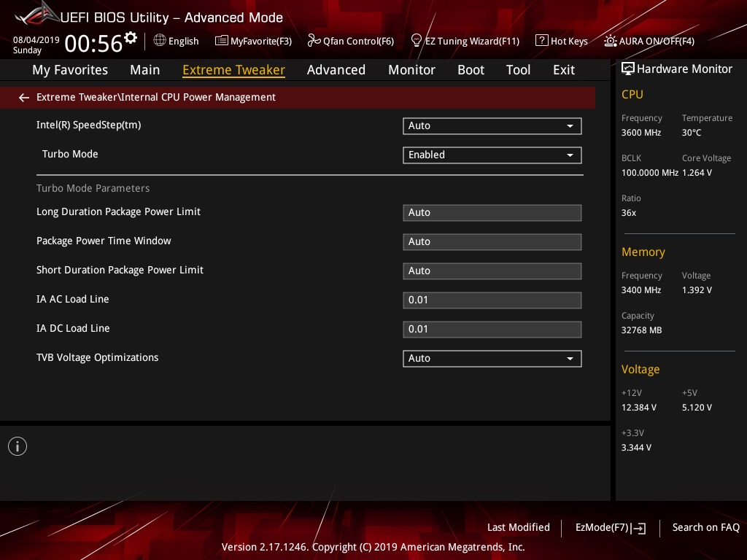Open the TVB Voltage Optimizations dropdown
747x560 pixels.
coord(492,359)
